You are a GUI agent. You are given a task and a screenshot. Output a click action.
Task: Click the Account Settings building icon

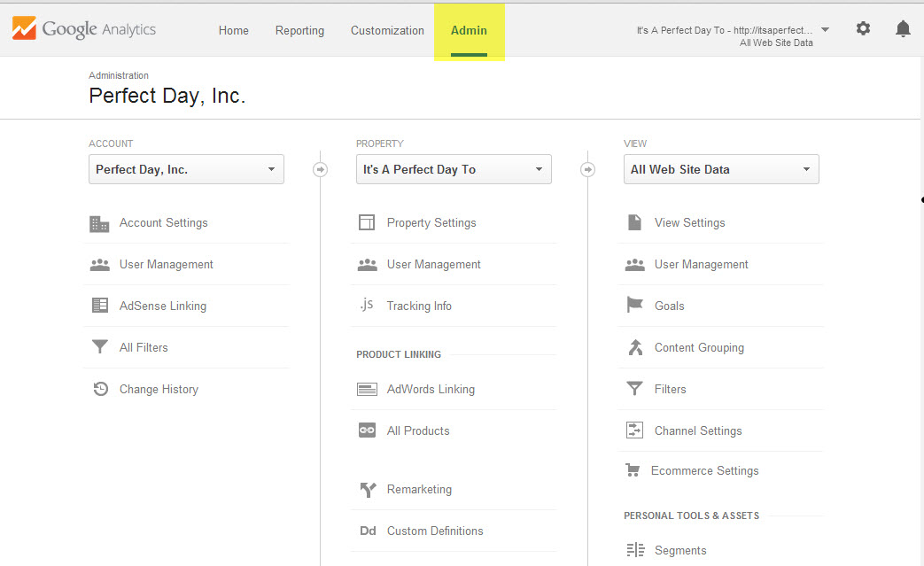click(x=99, y=223)
